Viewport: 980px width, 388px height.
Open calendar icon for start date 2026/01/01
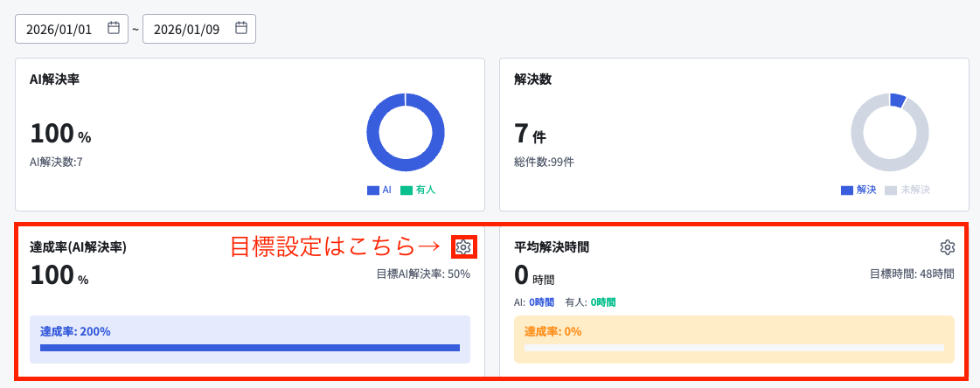tap(113, 28)
